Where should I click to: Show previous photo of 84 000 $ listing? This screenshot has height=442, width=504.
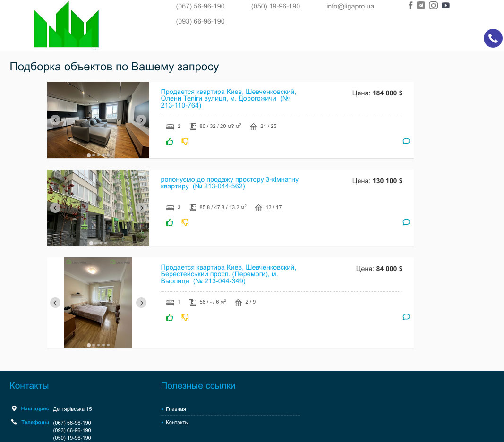(55, 303)
